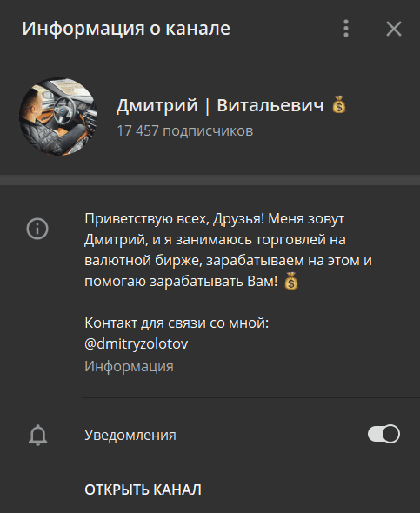The image size is (420, 513).
Task: Open the channel avatar photo
Action: (58, 117)
